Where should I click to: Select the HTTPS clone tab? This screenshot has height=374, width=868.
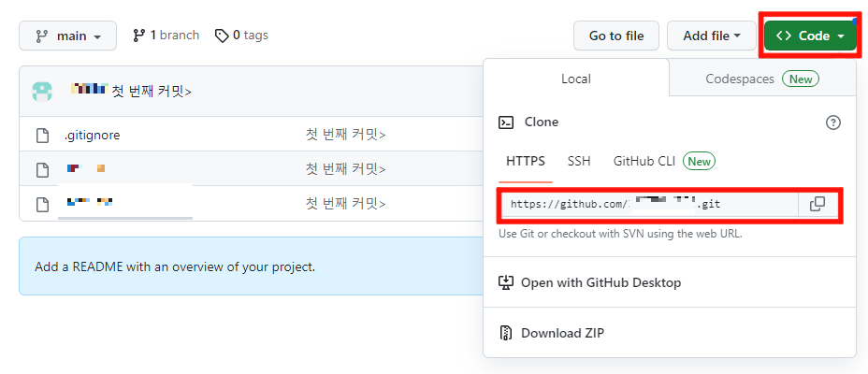(526, 161)
